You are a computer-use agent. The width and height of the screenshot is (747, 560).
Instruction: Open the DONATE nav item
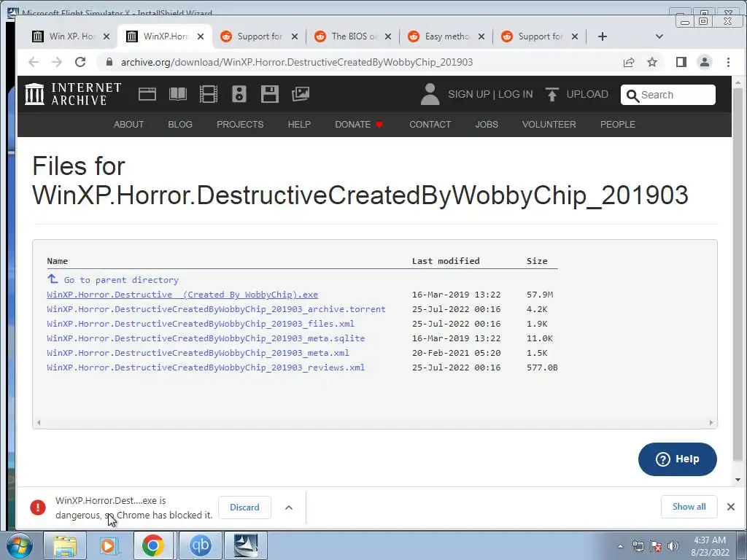359,124
